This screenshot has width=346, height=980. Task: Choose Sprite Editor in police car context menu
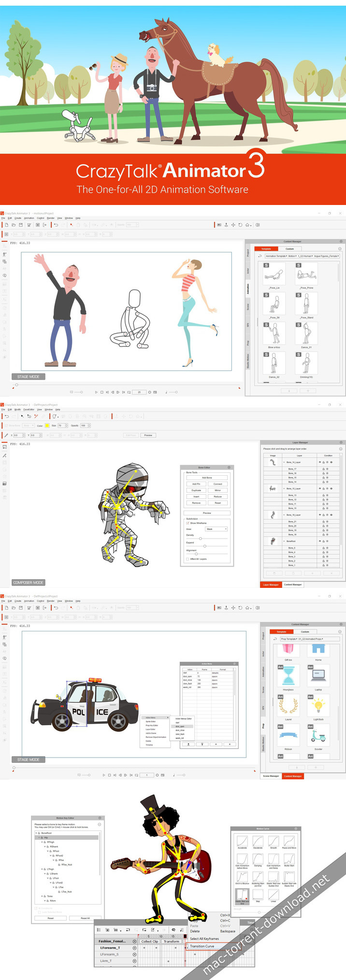coord(151,721)
